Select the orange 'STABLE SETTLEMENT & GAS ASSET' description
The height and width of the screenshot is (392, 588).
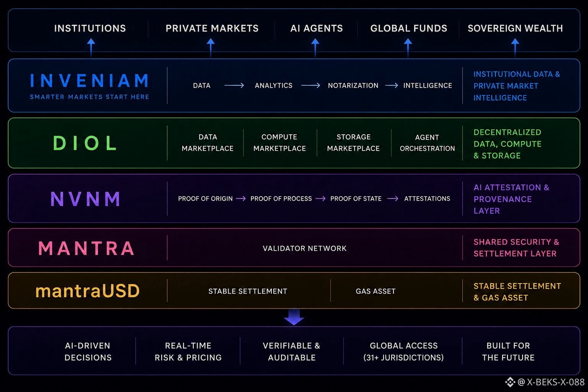(x=517, y=292)
